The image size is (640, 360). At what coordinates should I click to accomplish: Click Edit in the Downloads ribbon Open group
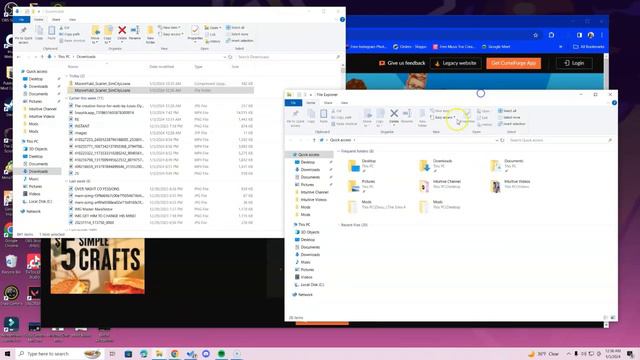211,34
